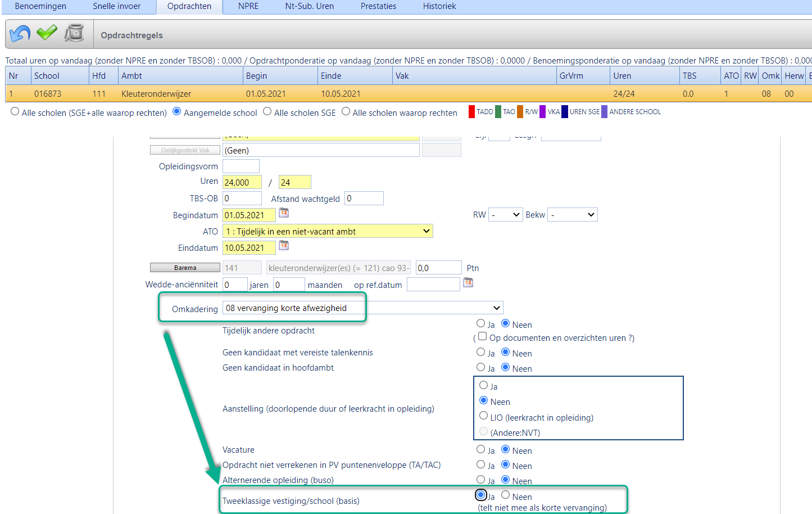Open the NPRE tab
The width and height of the screenshot is (812, 514).
pyautogui.click(x=248, y=6)
